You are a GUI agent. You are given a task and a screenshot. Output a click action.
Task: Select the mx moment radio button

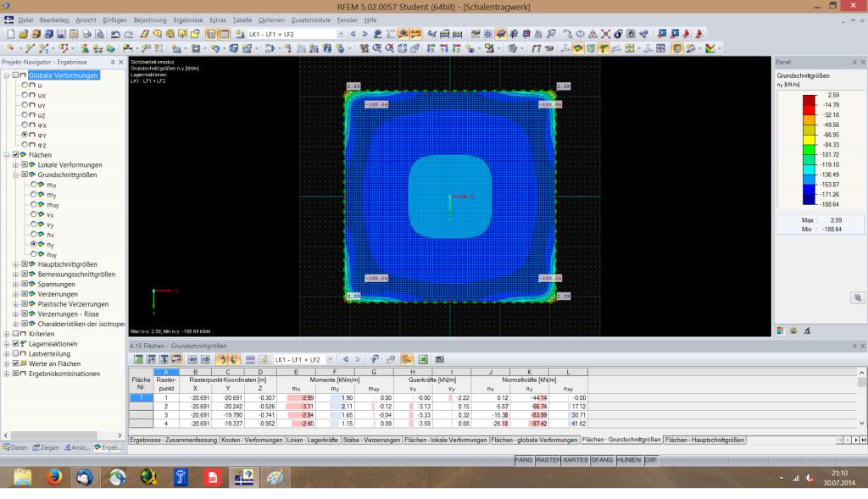[x=34, y=185]
